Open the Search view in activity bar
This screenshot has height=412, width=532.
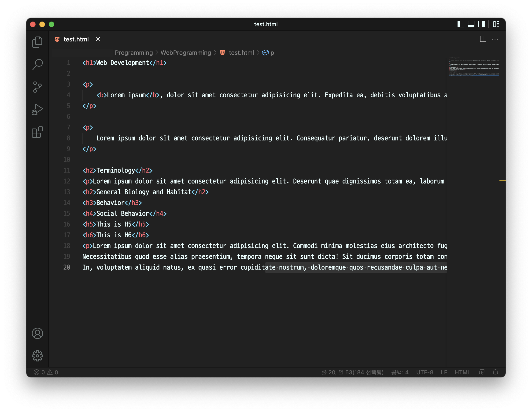(x=37, y=65)
